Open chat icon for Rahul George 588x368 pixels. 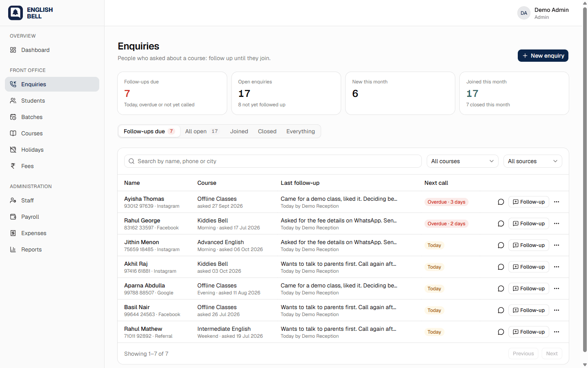[x=501, y=224]
